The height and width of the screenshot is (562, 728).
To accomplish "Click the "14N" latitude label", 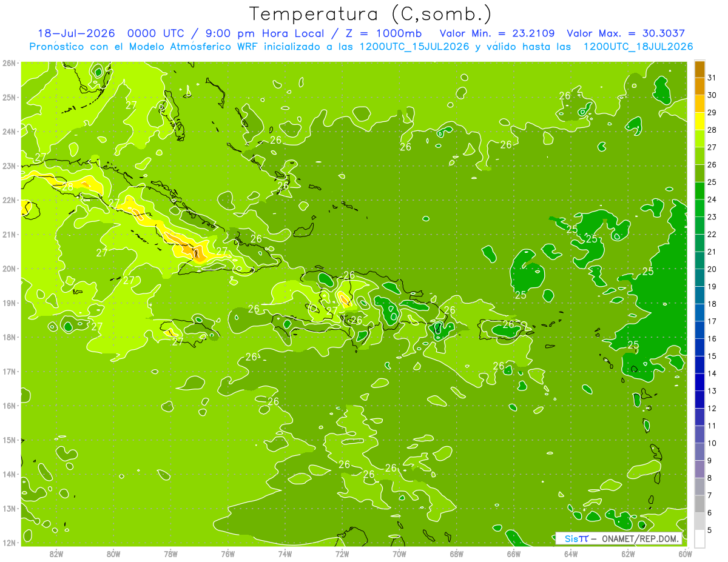I will coord(10,474).
